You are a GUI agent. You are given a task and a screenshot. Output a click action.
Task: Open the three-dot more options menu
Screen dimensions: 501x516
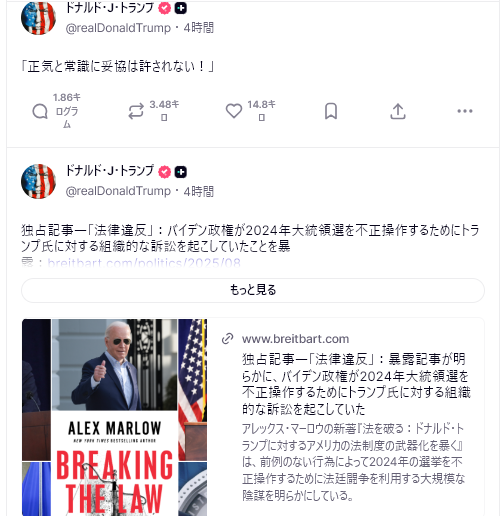tap(465, 111)
